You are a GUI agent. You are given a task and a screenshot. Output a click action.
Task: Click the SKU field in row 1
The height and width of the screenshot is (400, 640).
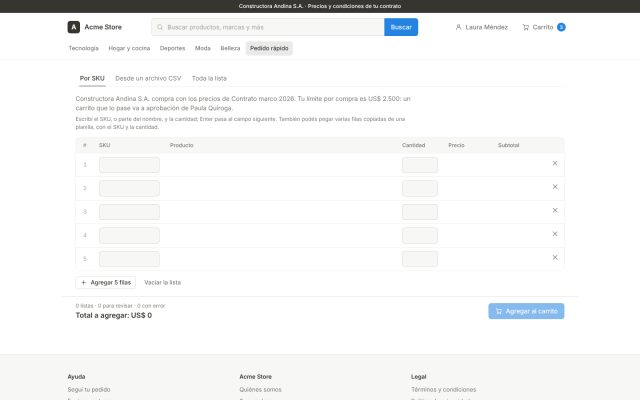(129, 165)
